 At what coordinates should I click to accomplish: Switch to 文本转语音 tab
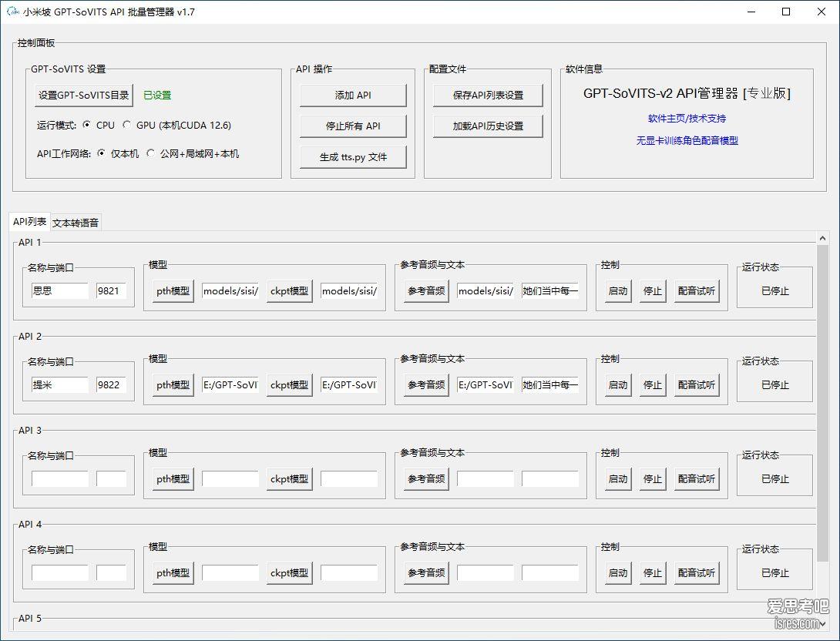click(x=76, y=223)
